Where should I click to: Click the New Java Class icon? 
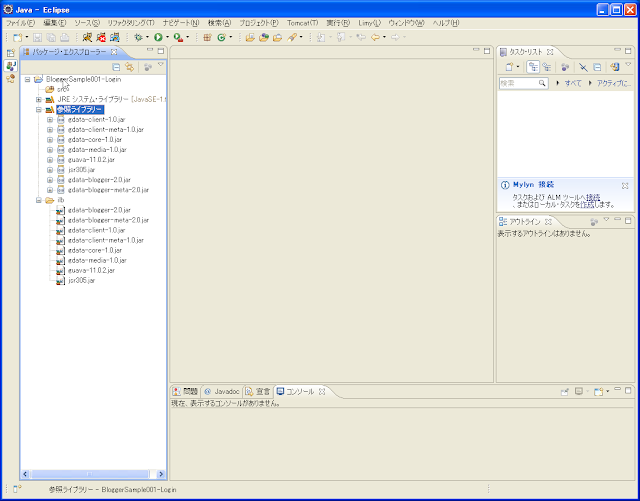point(222,38)
